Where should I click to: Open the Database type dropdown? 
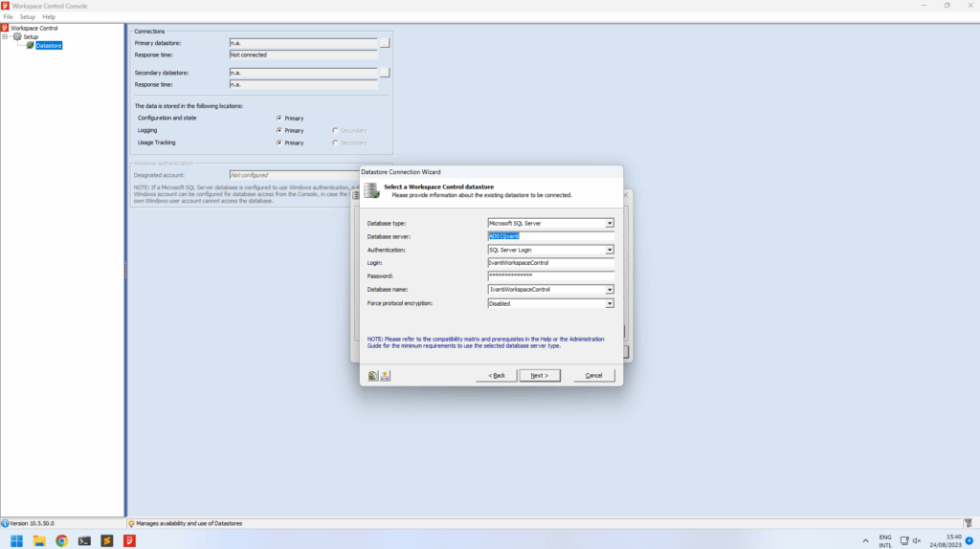point(609,224)
